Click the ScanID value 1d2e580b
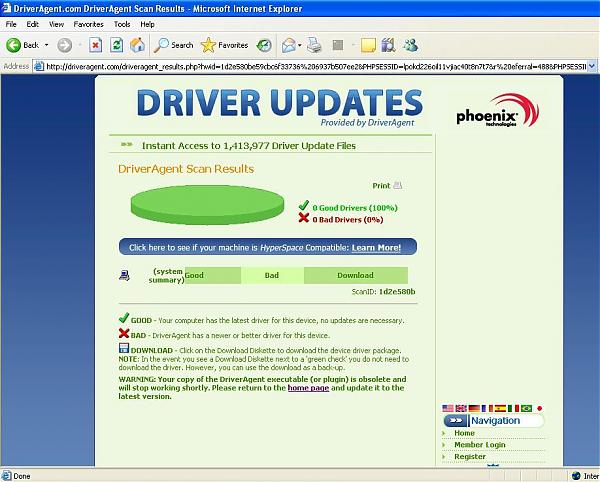The height and width of the screenshot is (482, 600). (x=397, y=291)
